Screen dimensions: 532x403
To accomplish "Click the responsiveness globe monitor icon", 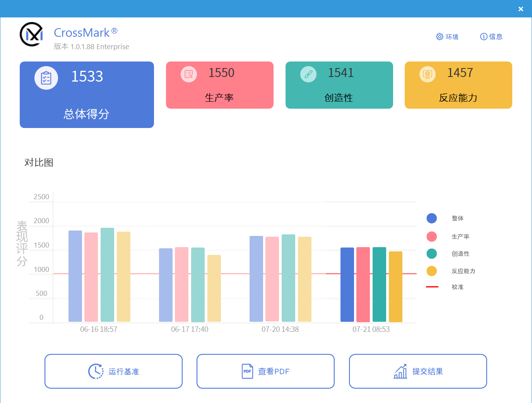I will tap(428, 74).
